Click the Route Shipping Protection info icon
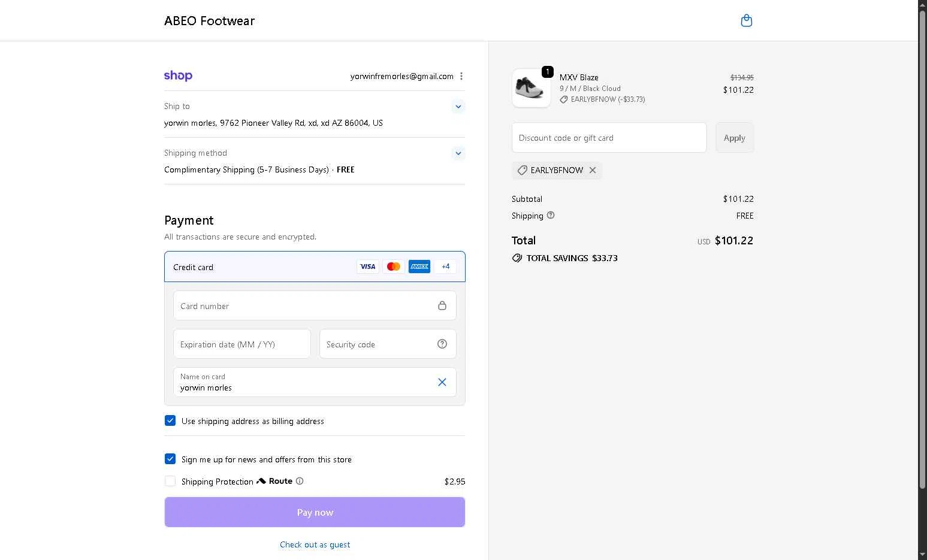 300,481
